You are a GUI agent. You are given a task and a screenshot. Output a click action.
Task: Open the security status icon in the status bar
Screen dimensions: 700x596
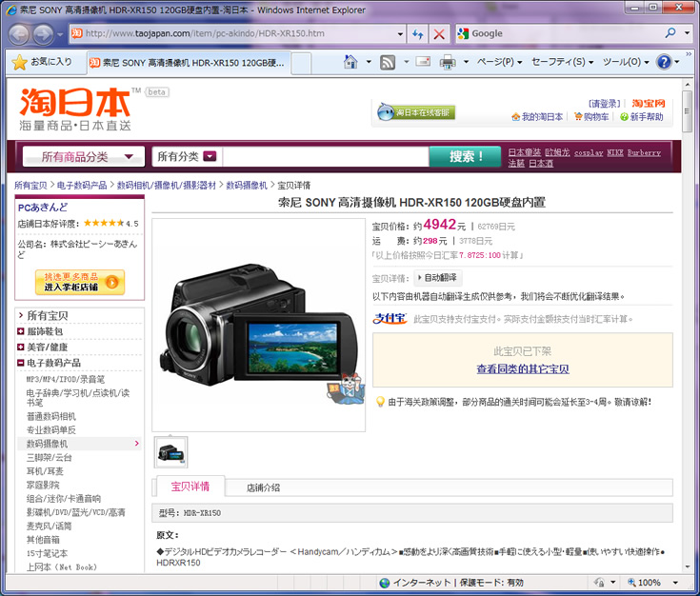coord(599,582)
